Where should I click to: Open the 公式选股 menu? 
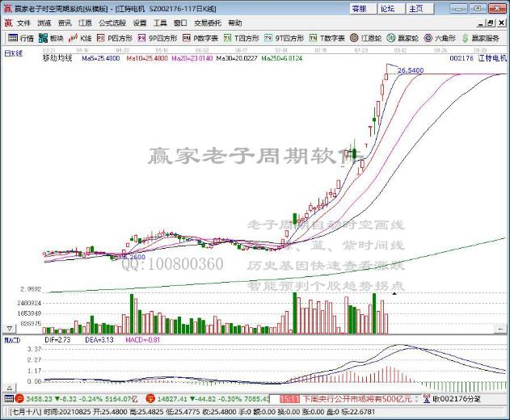tap(112, 23)
